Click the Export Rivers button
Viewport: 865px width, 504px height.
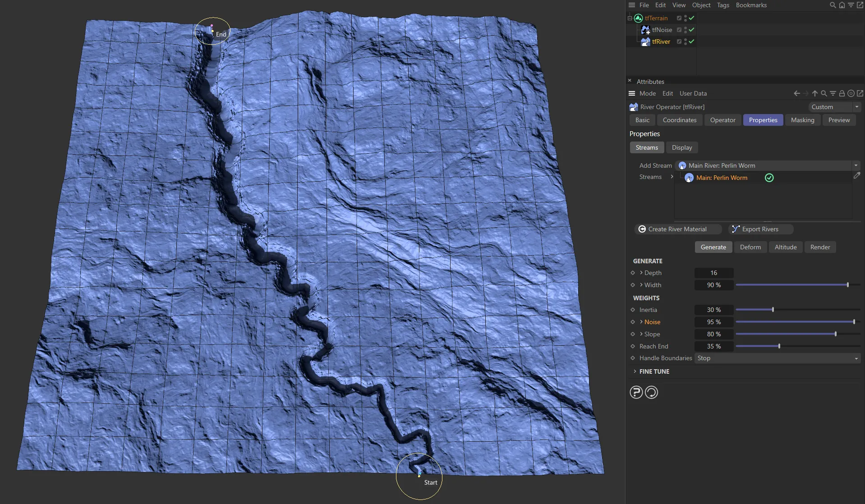pyautogui.click(x=759, y=229)
